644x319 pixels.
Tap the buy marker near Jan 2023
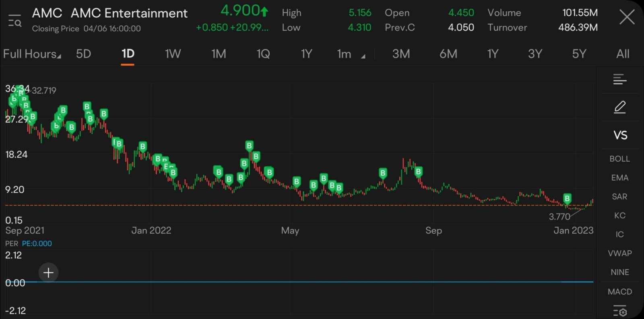tap(567, 198)
